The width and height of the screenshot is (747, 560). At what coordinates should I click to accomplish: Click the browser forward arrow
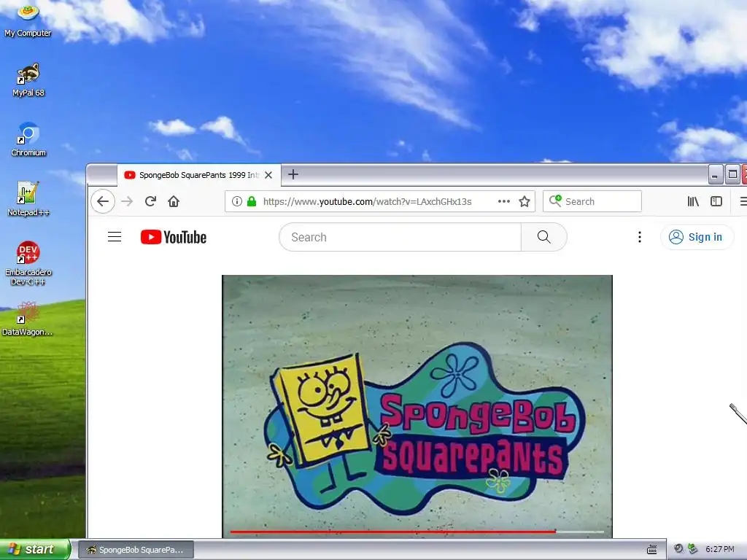tap(127, 201)
